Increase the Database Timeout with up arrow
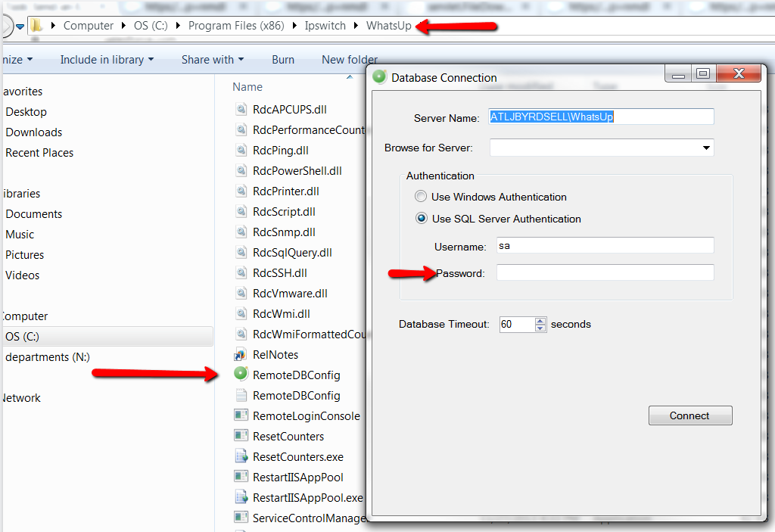This screenshot has height=532, width=775. pos(540,321)
